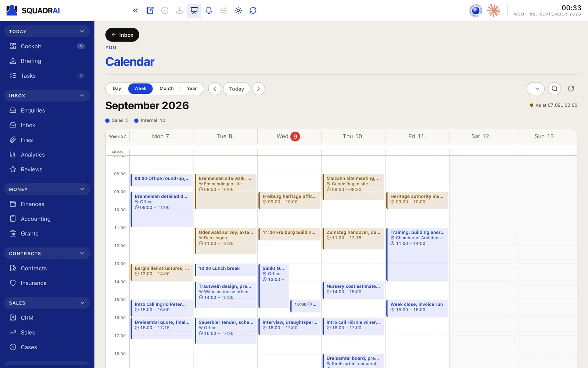Image resolution: width=588 pixels, height=368 pixels.
Task: Collapse the sidebar with double-chevron icon
Action: [x=135, y=10]
